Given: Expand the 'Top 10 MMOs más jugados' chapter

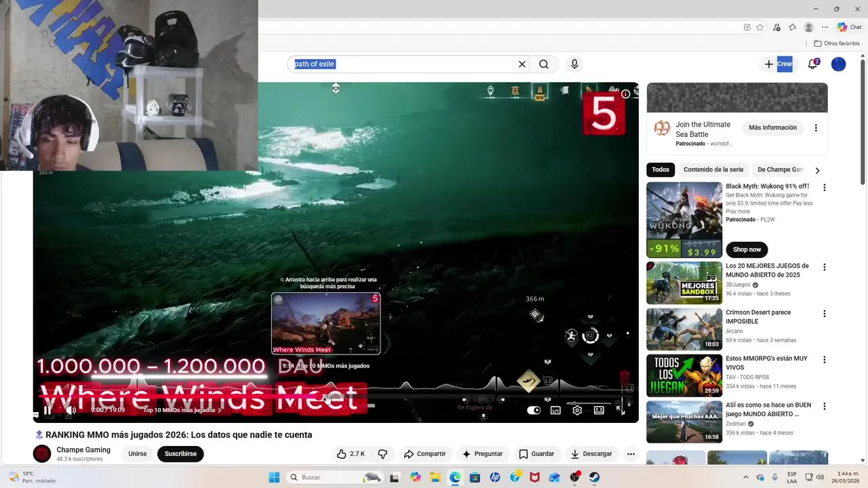Looking at the screenshot, I should 182,410.
